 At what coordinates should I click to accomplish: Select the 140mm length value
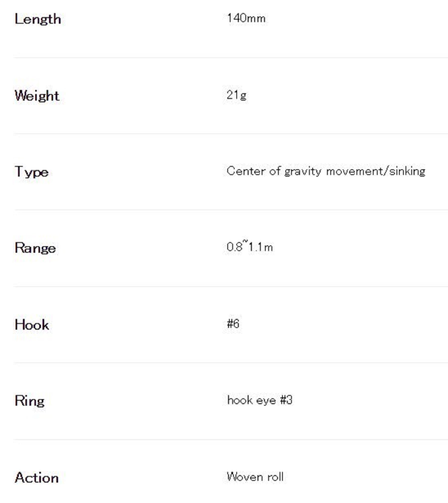[x=246, y=18]
